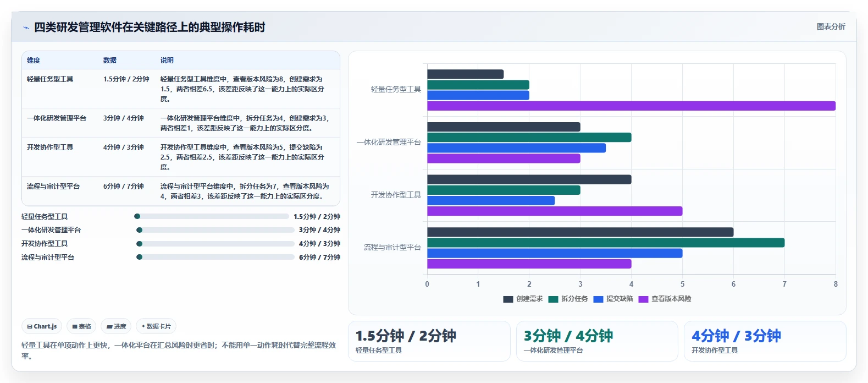Click chart axis label 轻量任务型工具

pos(396,89)
